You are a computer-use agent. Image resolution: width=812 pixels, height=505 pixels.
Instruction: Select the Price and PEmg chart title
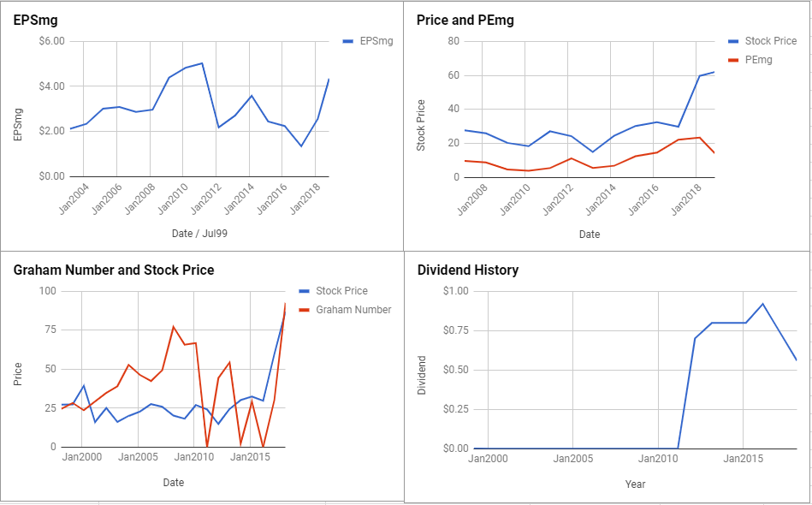pos(465,21)
